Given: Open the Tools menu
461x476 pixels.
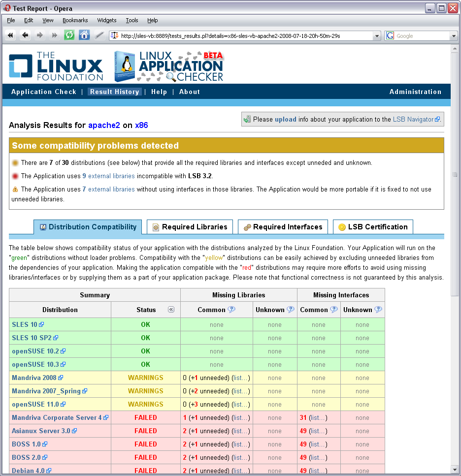Looking at the screenshot, I should [132, 20].
